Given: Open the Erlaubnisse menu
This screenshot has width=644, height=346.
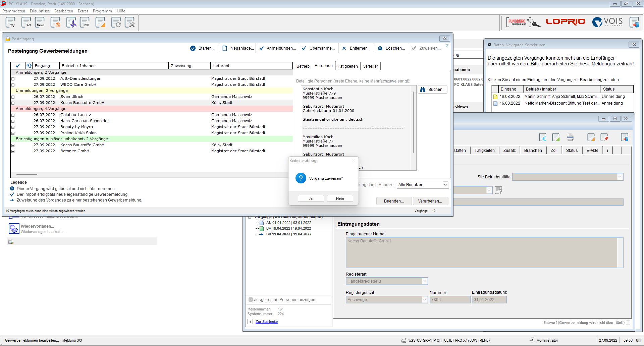Looking at the screenshot, I should click(x=40, y=11).
